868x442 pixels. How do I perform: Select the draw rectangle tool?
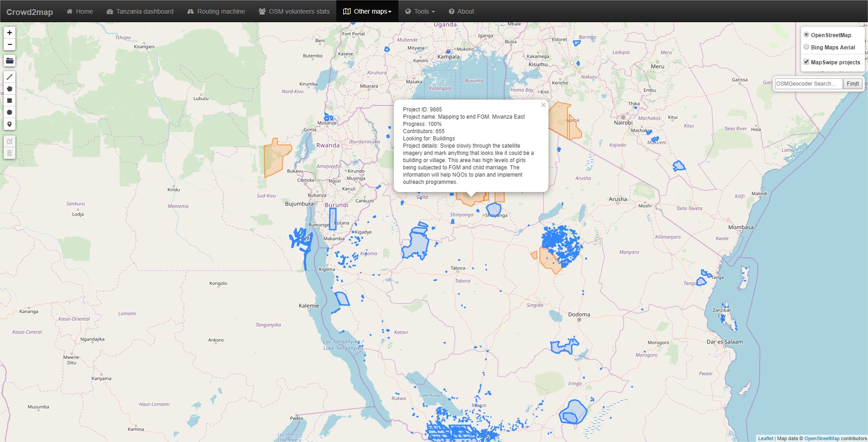[x=10, y=101]
